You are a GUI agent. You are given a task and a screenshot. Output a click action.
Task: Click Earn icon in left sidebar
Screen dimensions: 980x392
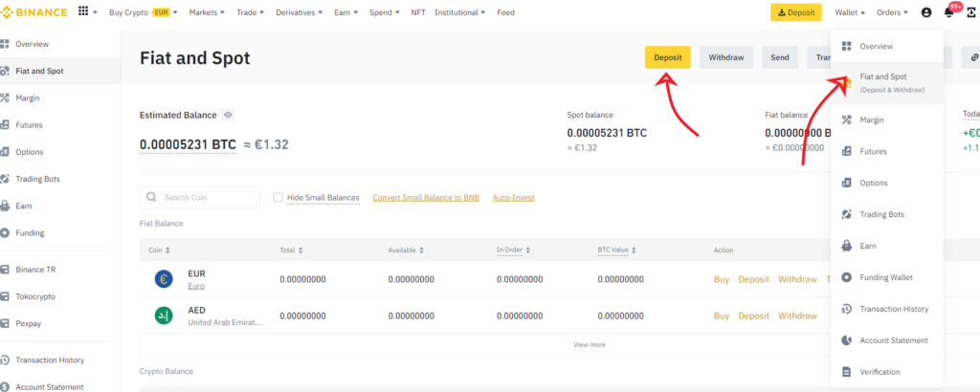(5, 206)
